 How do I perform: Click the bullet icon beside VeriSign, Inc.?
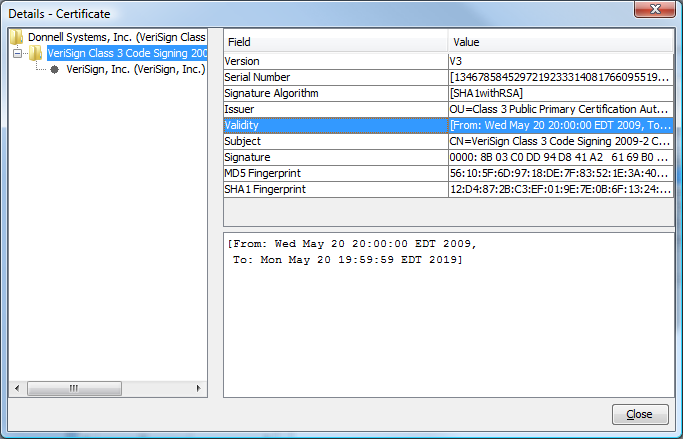tap(55, 70)
